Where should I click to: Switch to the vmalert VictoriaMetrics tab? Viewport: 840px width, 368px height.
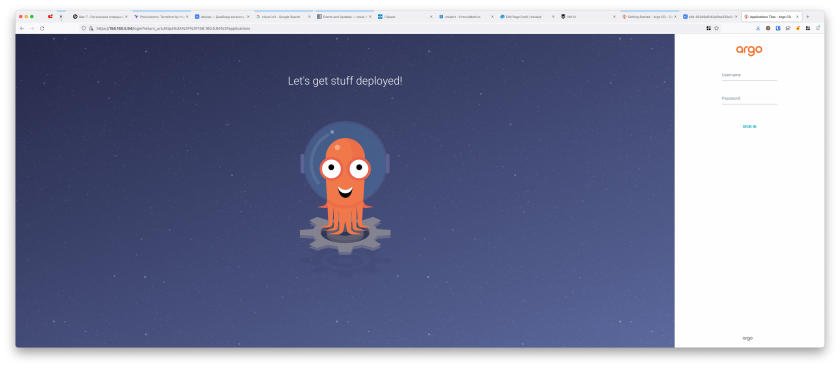[x=466, y=17]
